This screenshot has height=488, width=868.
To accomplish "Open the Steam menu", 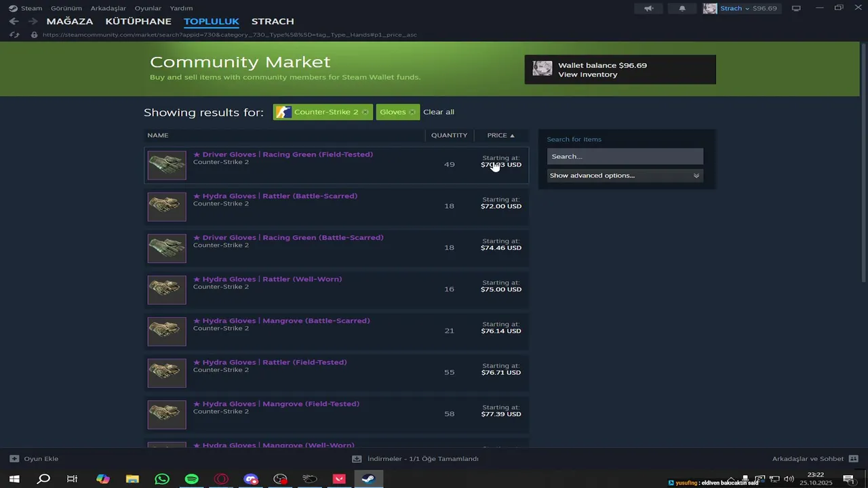I will click(x=26, y=8).
